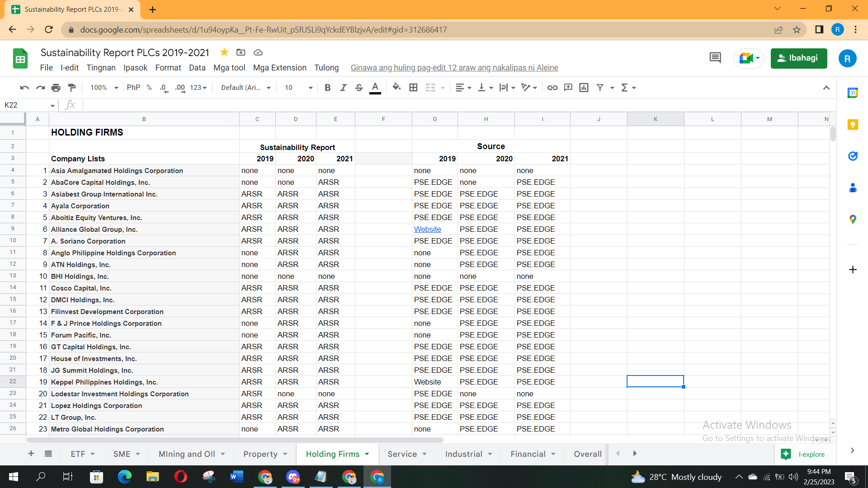Insert a comment via toolbar icon
The height and width of the screenshot is (488, 868).
568,88
